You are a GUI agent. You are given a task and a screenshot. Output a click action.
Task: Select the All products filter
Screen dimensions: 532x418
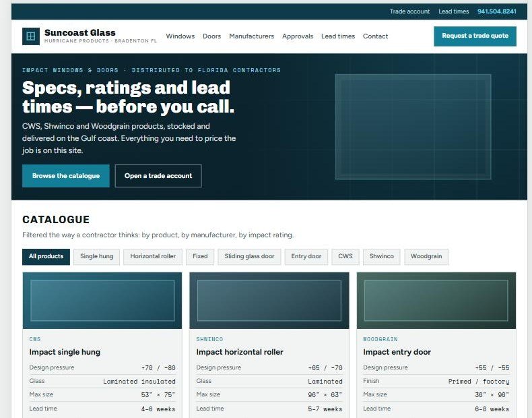(46, 256)
